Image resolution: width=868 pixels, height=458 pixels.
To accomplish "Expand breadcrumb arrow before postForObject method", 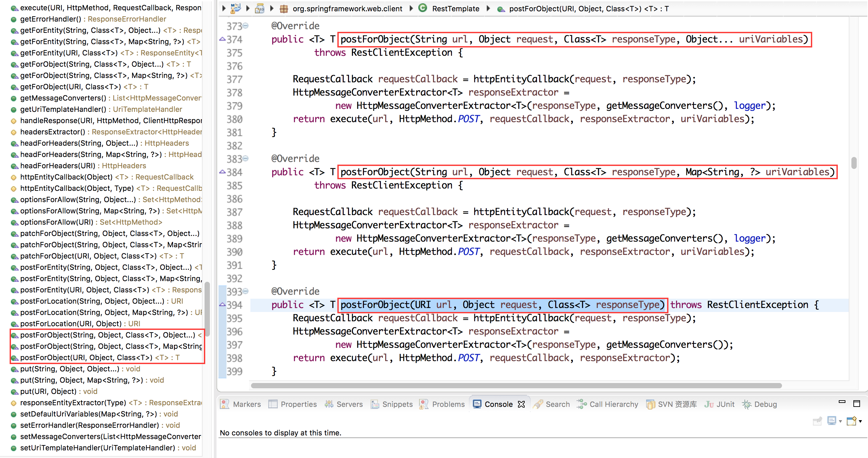I will (488, 8).
